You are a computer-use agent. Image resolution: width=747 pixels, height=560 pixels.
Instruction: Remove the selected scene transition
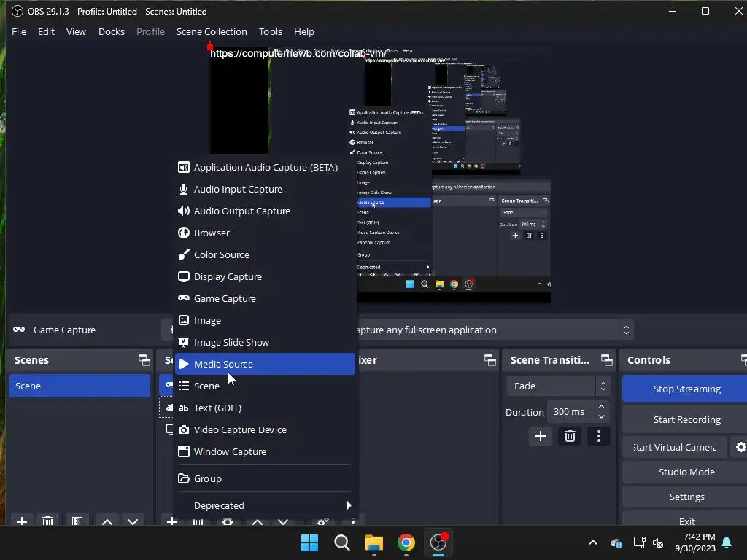570,436
